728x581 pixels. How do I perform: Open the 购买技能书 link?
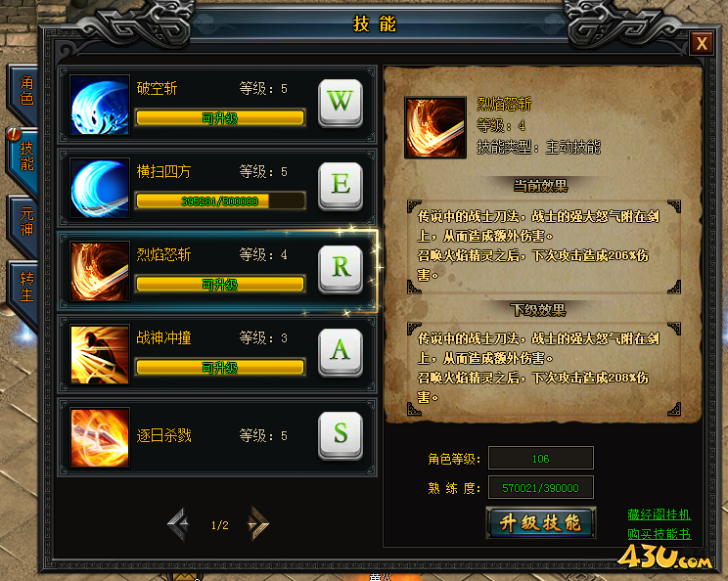[660, 534]
